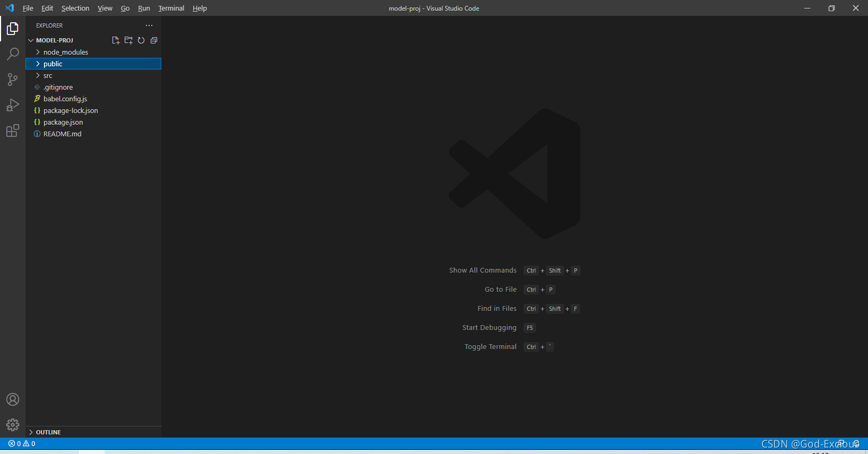Image resolution: width=868 pixels, height=454 pixels.
Task: Close the VS Code window
Action: point(856,8)
